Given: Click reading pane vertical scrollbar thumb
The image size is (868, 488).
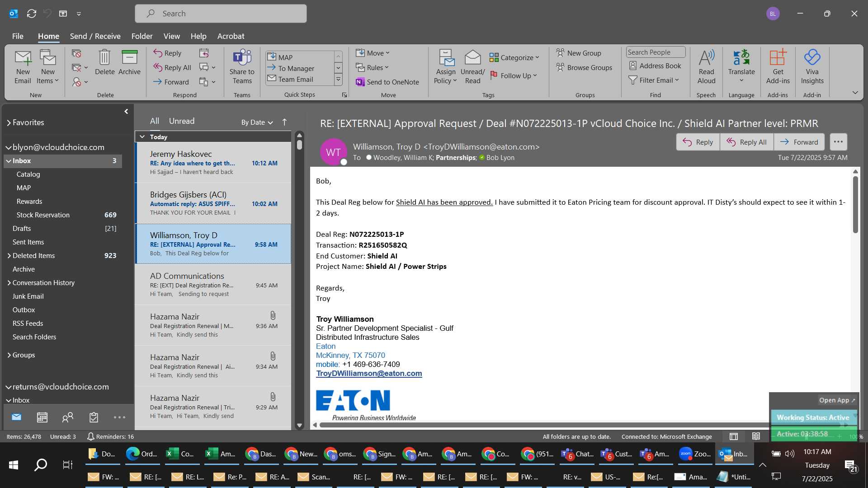Looking at the screenshot, I should tap(855, 204).
